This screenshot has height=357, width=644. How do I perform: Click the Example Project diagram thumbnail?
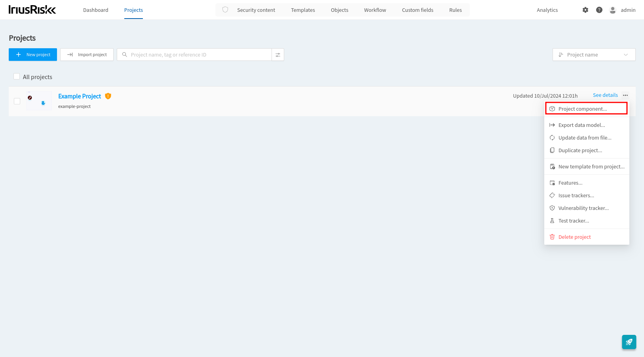pos(39,101)
